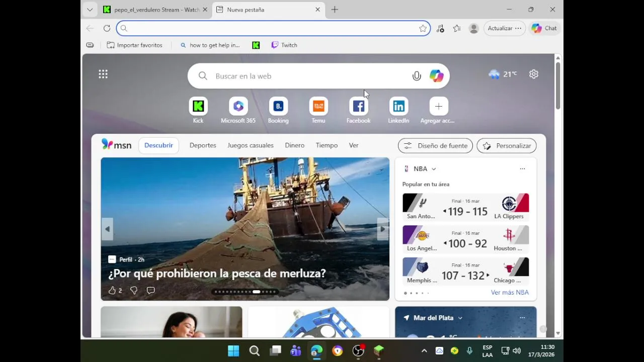
Task: Open page settings gear icon
Action: tap(534, 74)
